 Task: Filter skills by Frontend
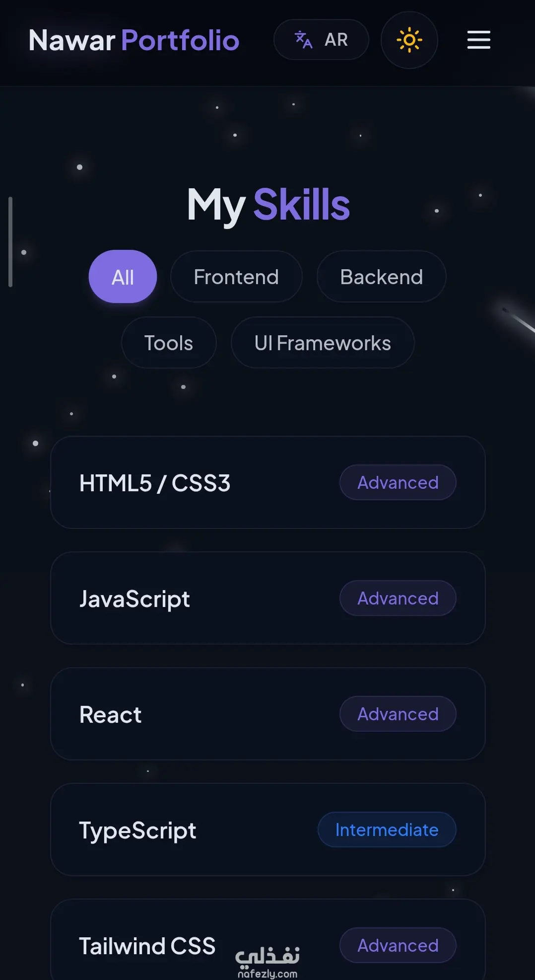[x=236, y=277]
